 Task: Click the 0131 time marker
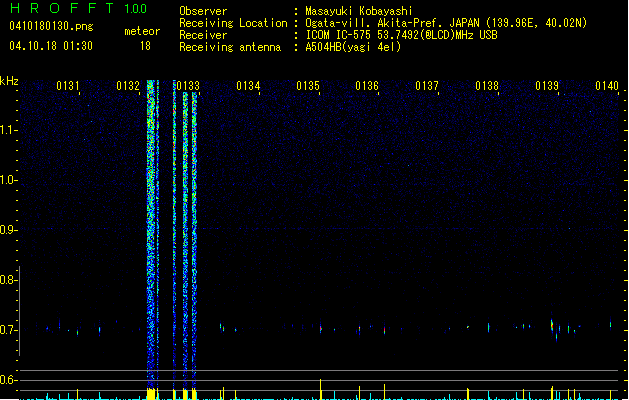pos(68,86)
